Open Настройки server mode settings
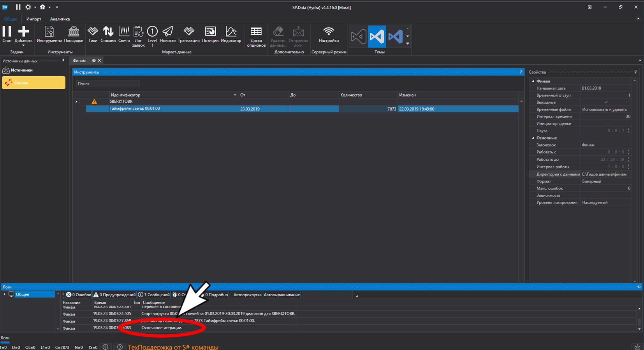 pyautogui.click(x=329, y=34)
